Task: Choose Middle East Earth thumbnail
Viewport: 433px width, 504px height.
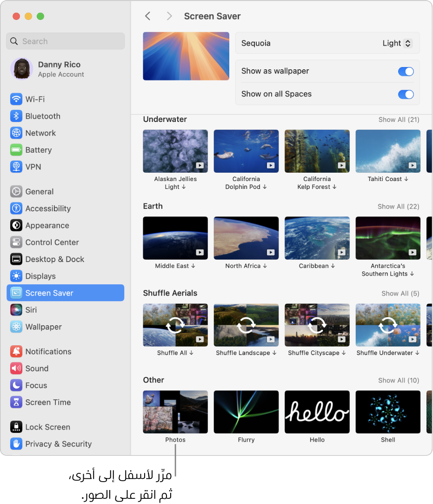Action: (x=175, y=238)
